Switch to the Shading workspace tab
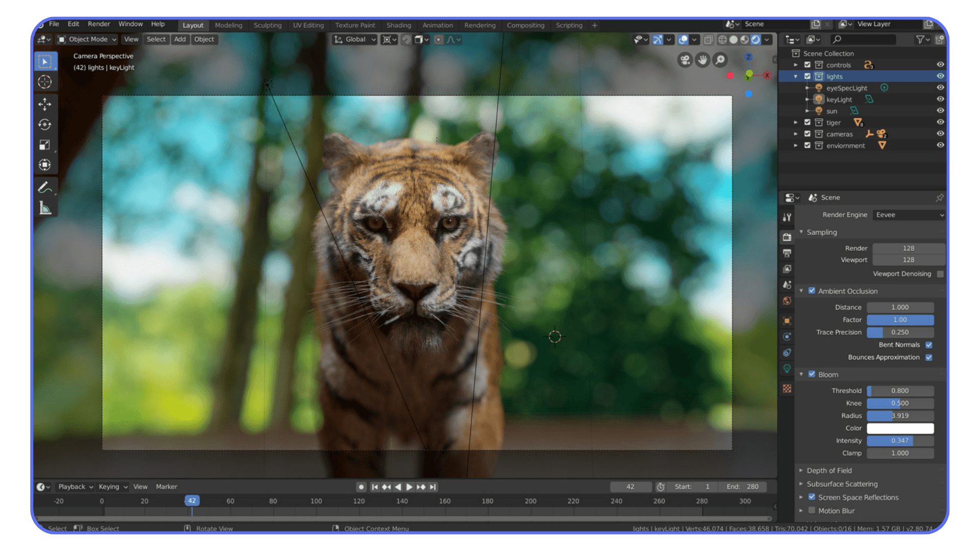Viewport: 980px width, 551px height. tap(399, 25)
